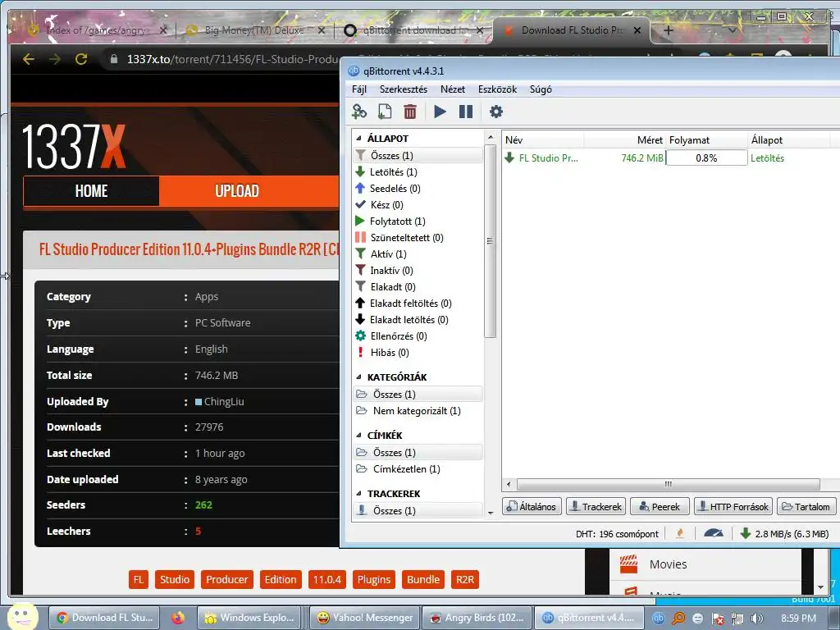Click the DHT: 196 csomópont status
840x630 pixels.
[x=617, y=533]
